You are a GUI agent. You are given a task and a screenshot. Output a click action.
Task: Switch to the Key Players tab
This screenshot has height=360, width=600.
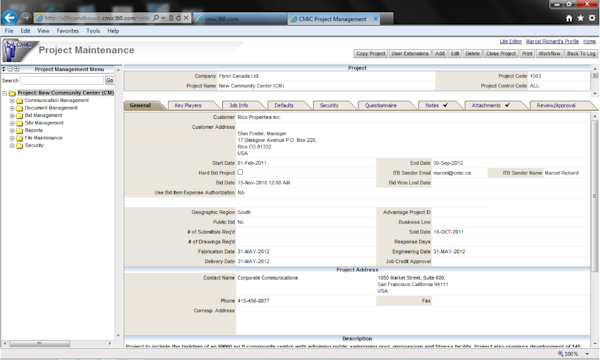(x=188, y=105)
